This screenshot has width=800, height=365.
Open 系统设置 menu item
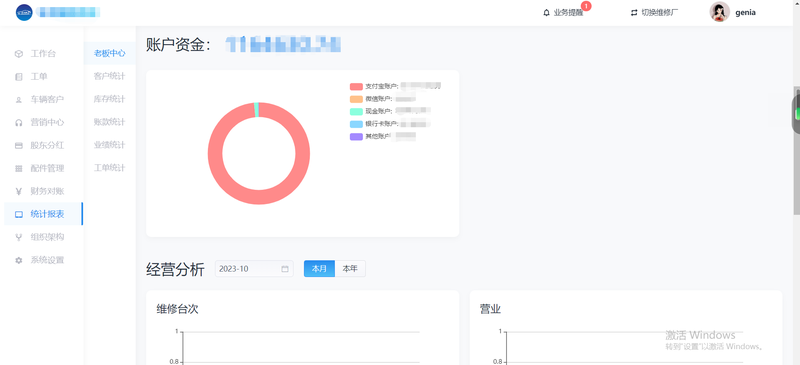(43, 260)
